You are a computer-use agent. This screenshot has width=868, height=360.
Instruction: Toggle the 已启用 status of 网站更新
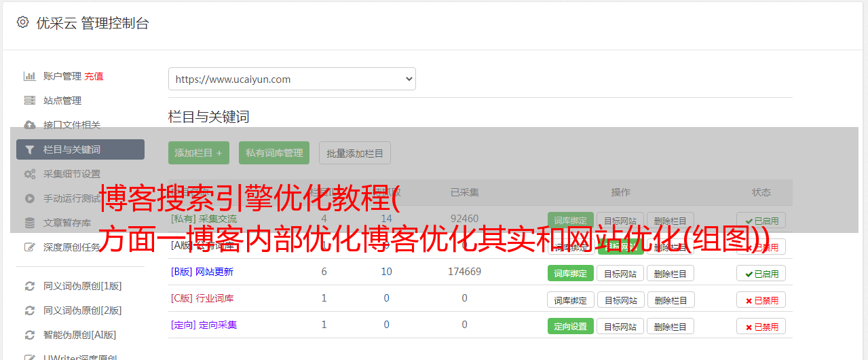tap(761, 273)
